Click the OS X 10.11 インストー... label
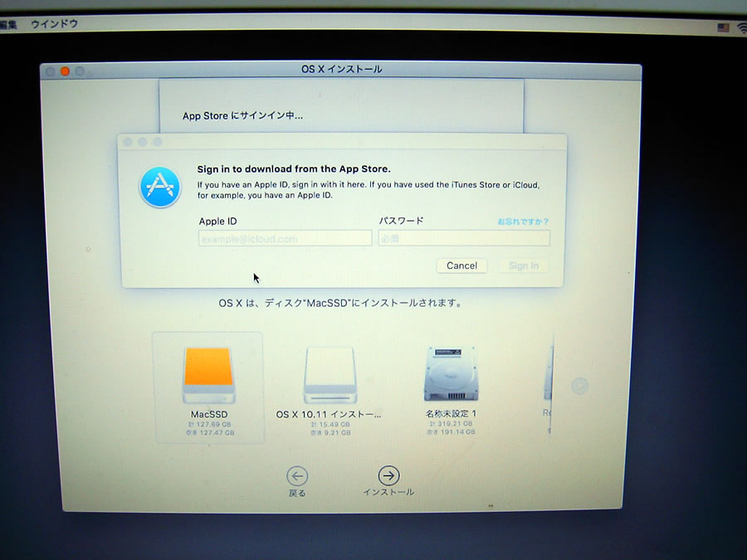 328,414
